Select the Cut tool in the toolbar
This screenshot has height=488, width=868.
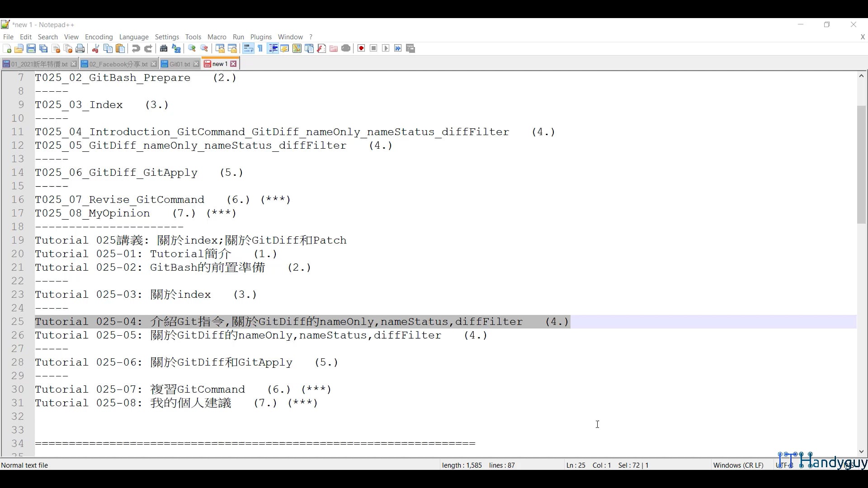(x=95, y=48)
